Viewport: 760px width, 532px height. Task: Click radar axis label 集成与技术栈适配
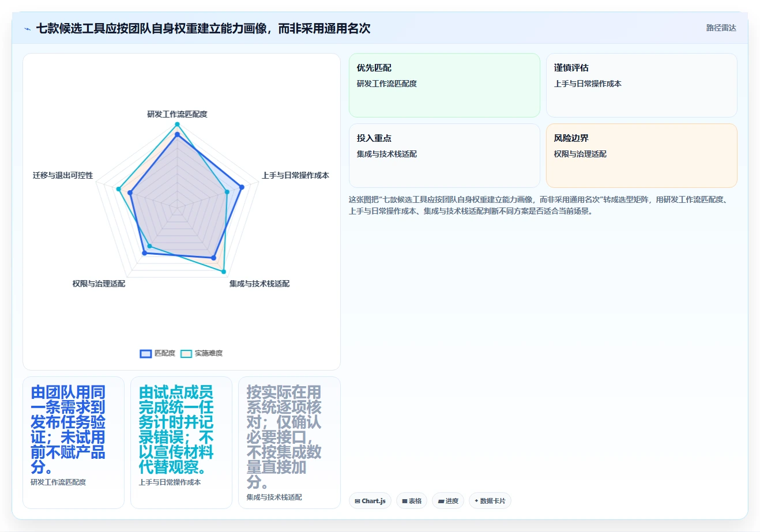(259, 284)
